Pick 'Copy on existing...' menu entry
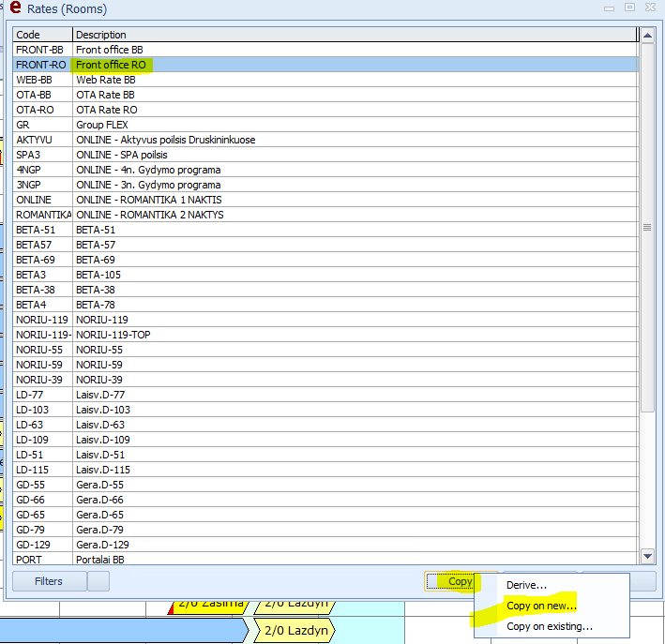This screenshot has height=644, width=665. (549, 626)
